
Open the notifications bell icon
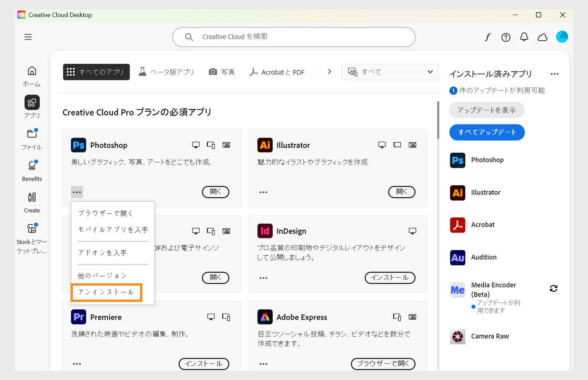coord(524,37)
